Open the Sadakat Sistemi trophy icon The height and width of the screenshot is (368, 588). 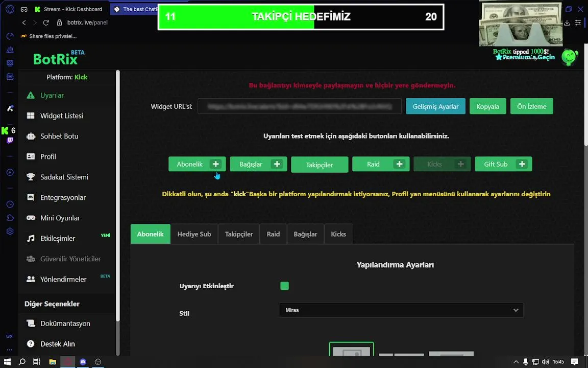(x=31, y=177)
